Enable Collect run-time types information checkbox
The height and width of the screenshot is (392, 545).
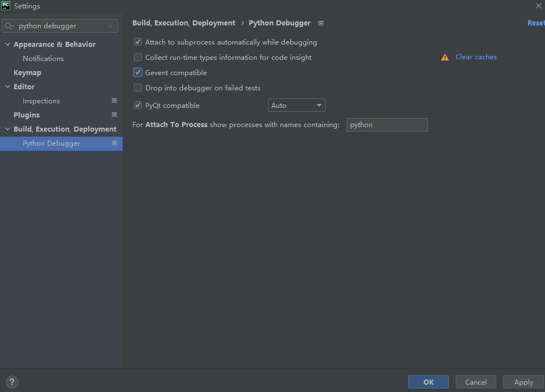(138, 57)
